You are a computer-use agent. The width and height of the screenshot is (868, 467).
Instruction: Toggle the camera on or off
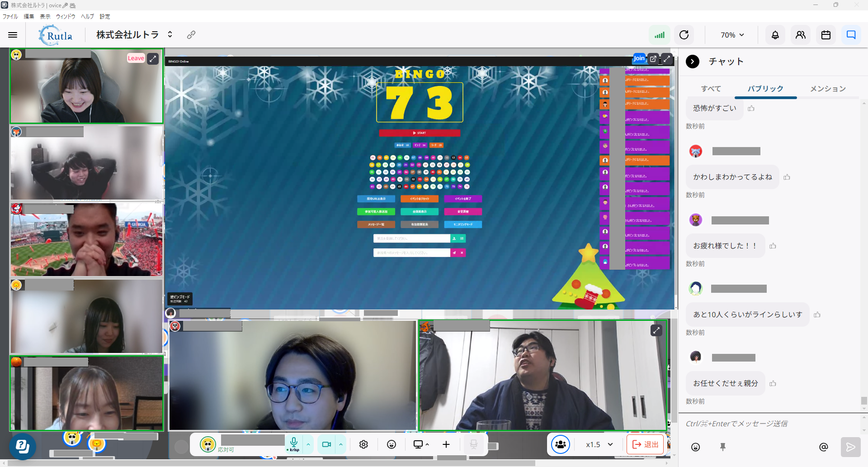pos(326,444)
